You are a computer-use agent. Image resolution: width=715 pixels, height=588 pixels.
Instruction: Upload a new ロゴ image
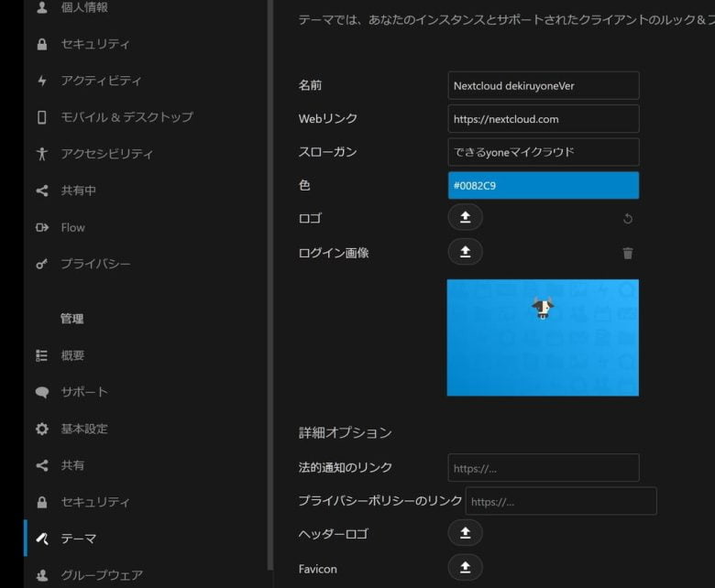(x=465, y=217)
